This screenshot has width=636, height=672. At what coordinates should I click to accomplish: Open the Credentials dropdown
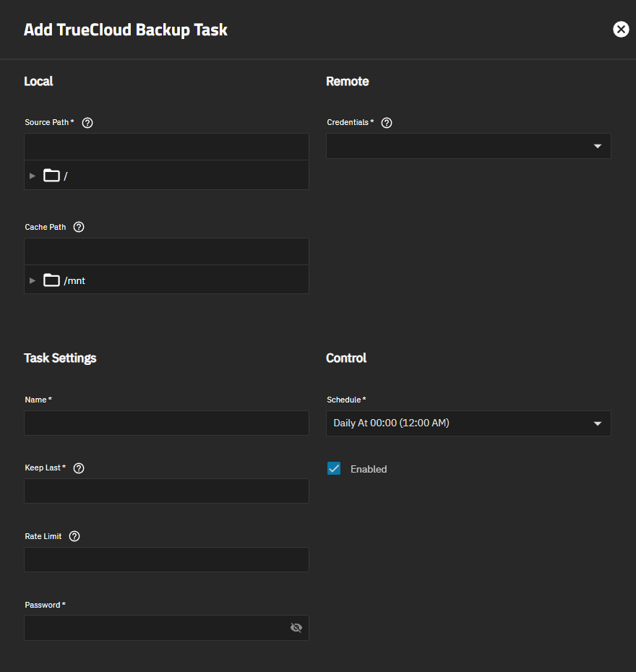[x=468, y=146]
